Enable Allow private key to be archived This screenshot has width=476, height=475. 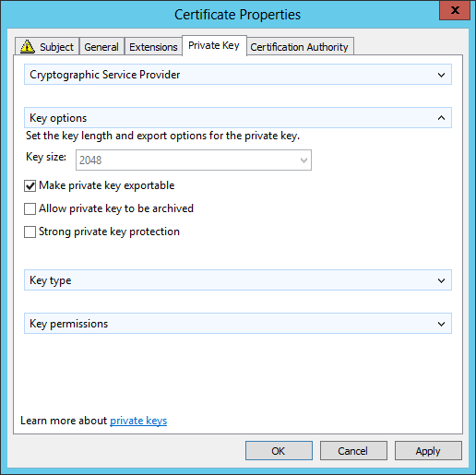30,208
